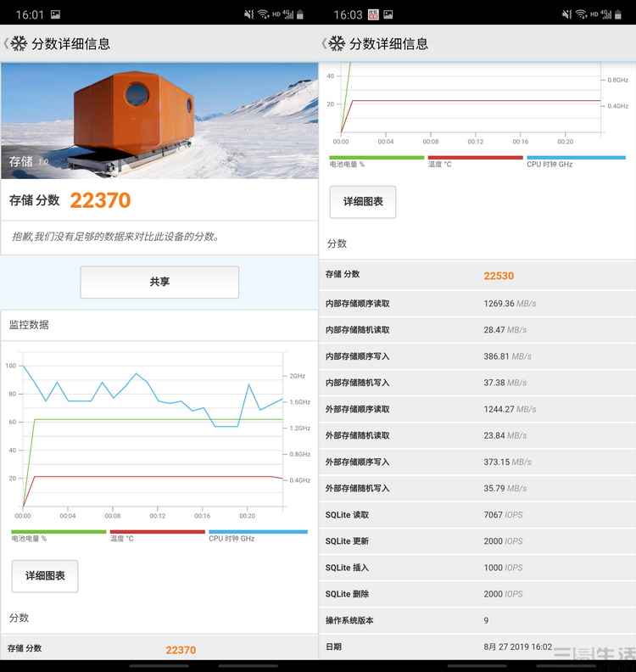Tap the SQLite 更新 2000 IOPS row
Screen dimensions: 636x672
tap(477, 541)
